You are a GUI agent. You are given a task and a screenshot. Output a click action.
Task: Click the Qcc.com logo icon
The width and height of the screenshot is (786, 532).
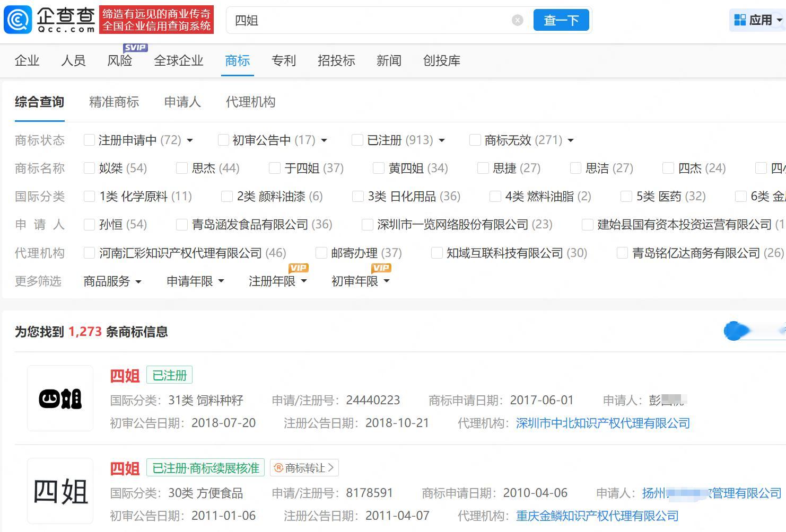[x=18, y=20]
